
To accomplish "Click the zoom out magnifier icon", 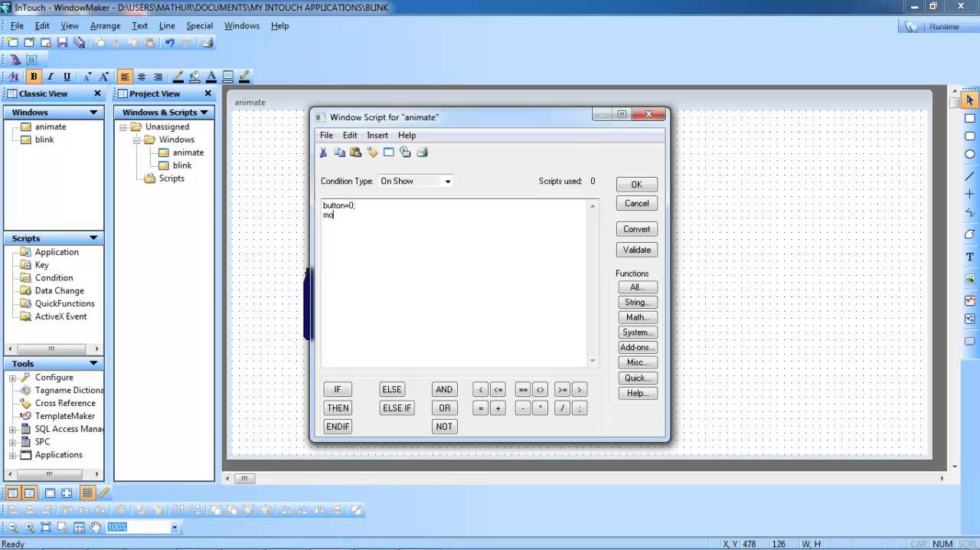I will coord(13,527).
